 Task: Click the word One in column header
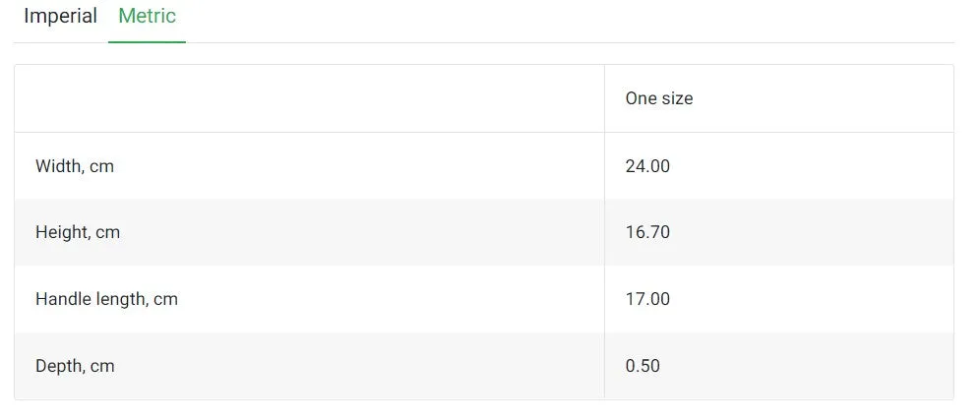(x=641, y=98)
